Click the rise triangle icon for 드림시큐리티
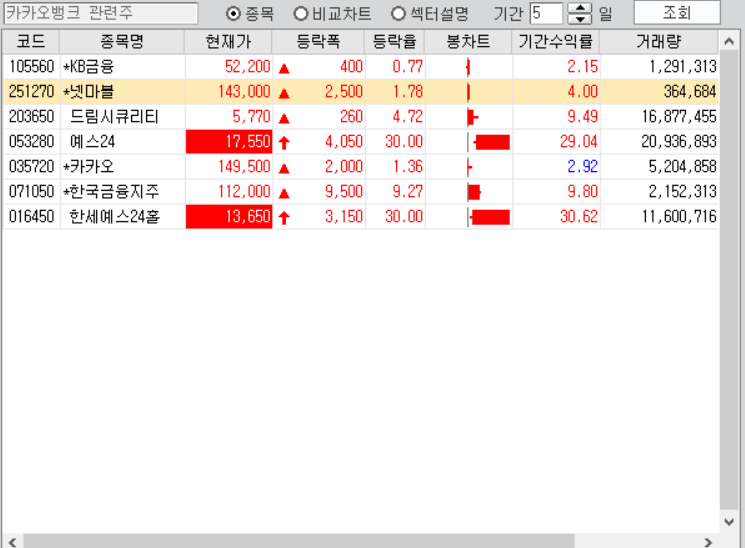 (284, 119)
